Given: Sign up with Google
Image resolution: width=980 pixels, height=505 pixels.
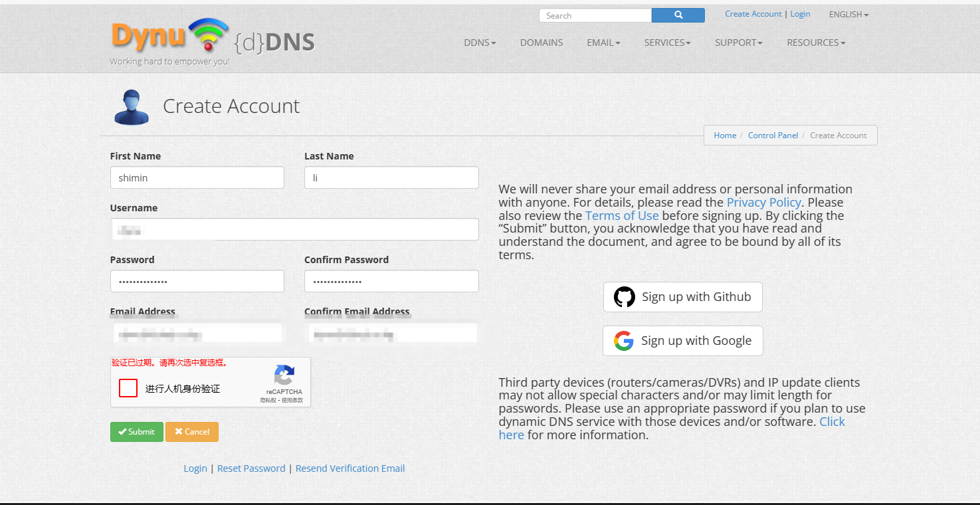Looking at the screenshot, I should (x=683, y=341).
